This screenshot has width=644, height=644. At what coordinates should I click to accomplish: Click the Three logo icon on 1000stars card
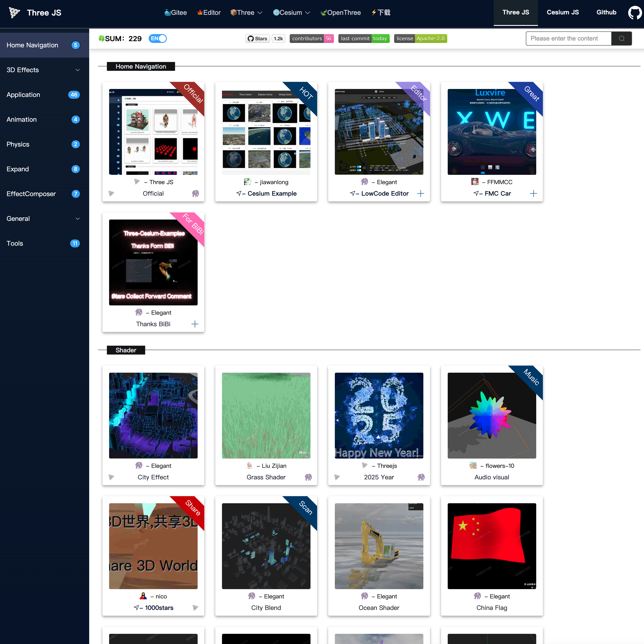(x=195, y=608)
